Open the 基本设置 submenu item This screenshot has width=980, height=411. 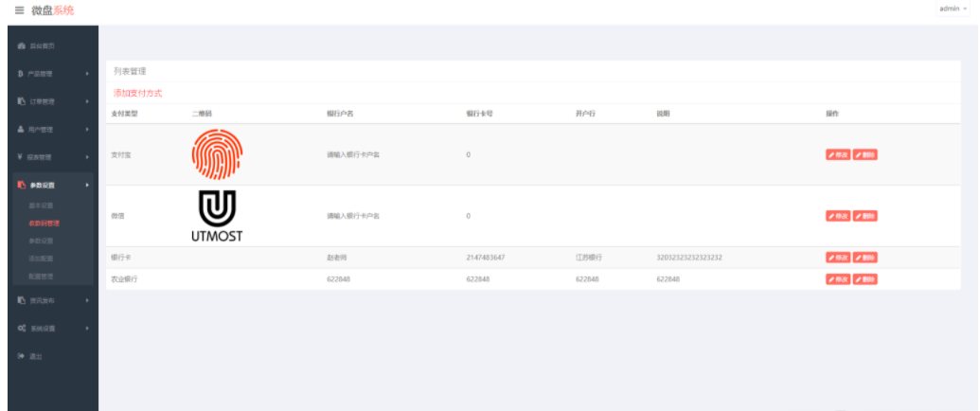click(x=42, y=205)
